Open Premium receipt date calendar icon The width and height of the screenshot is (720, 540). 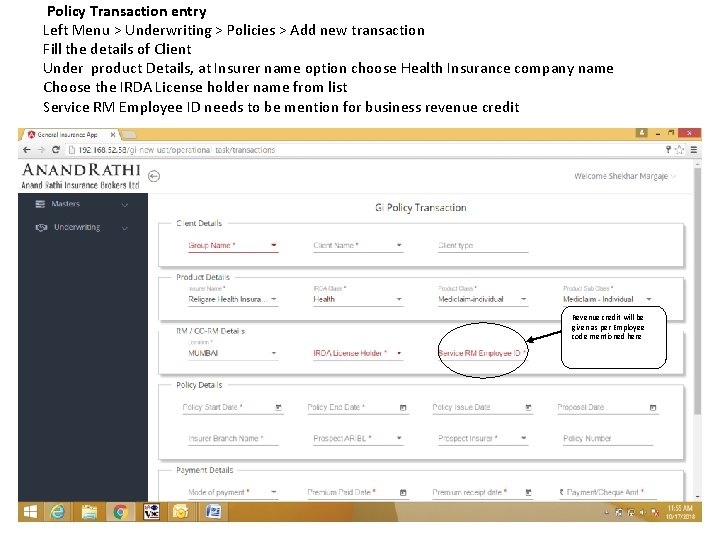[528, 492]
